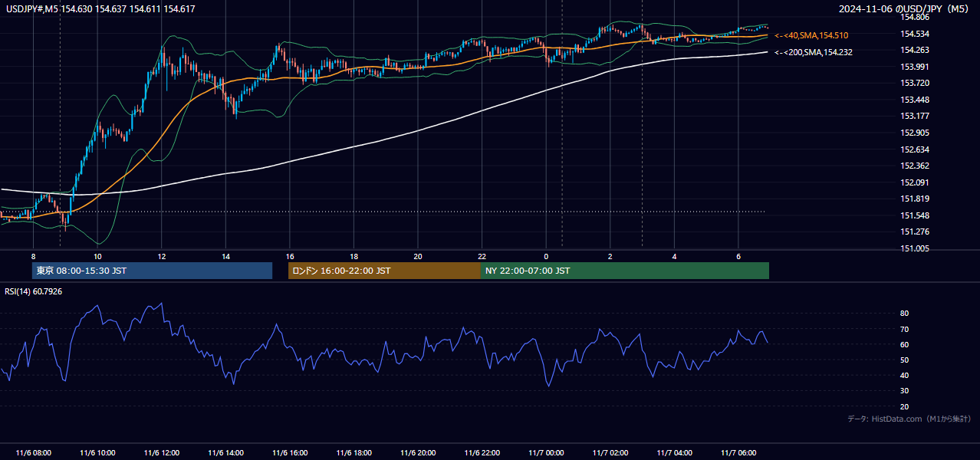Click price axis value 153.720
Image resolution: width=980 pixels, height=460 pixels.
tap(916, 83)
